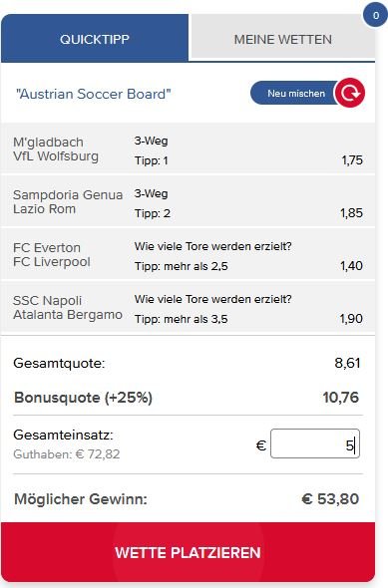Screen dimensions: 388x588
Task: Select the Sampdoria Genua vs Lazio Rom row
Action: point(188,202)
